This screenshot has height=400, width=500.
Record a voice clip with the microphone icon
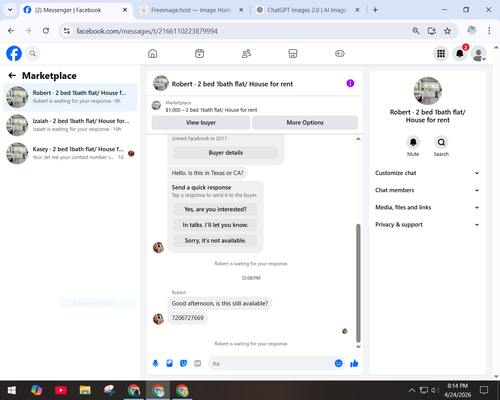155,363
